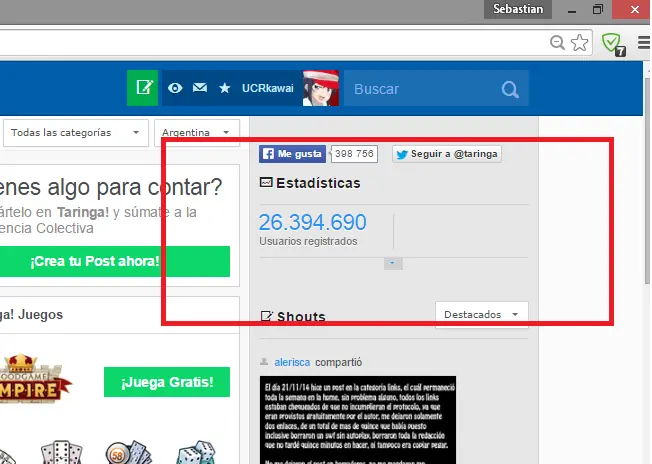Click the alerisca small user avatar icon
Image resolution: width=652 pixels, height=464 pixels.
264,362
